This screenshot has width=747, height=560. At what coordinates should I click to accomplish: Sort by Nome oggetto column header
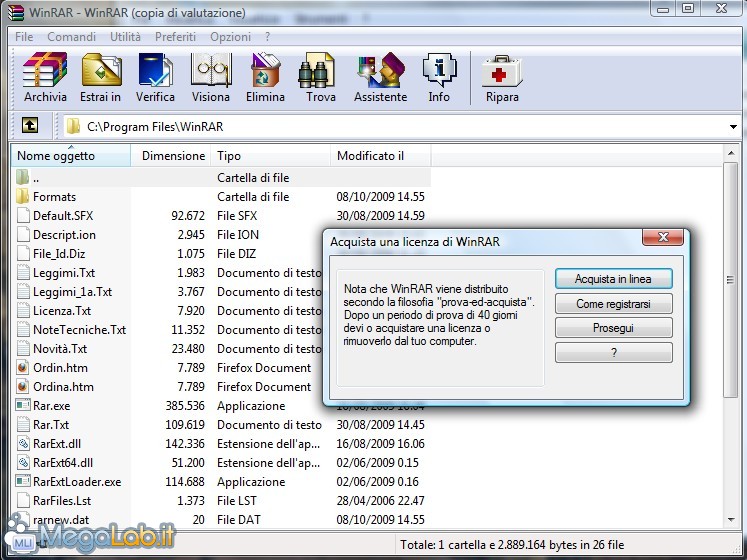(x=71, y=155)
